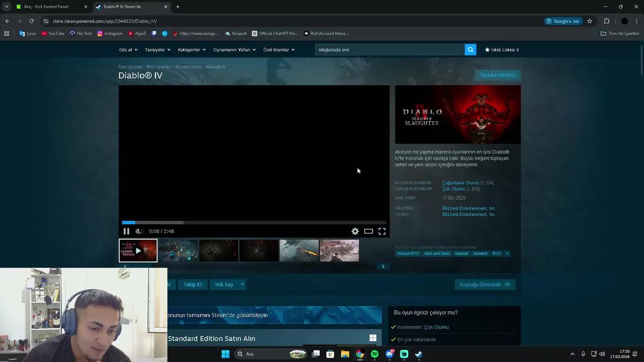Open İstek Listesi wishlist star link
The height and width of the screenshot is (362, 644).
(x=502, y=50)
